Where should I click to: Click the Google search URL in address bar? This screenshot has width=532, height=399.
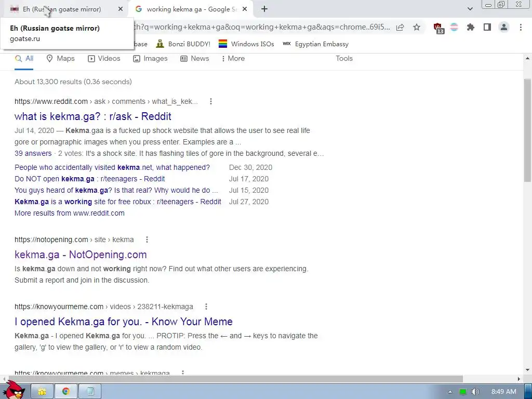[x=262, y=27]
